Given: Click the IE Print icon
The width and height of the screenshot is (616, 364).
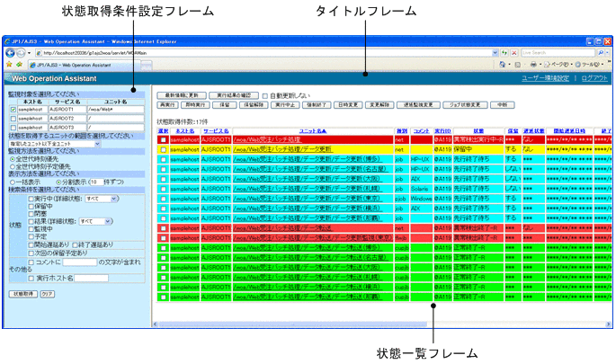Looking at the screenshot, I should 533,65.
